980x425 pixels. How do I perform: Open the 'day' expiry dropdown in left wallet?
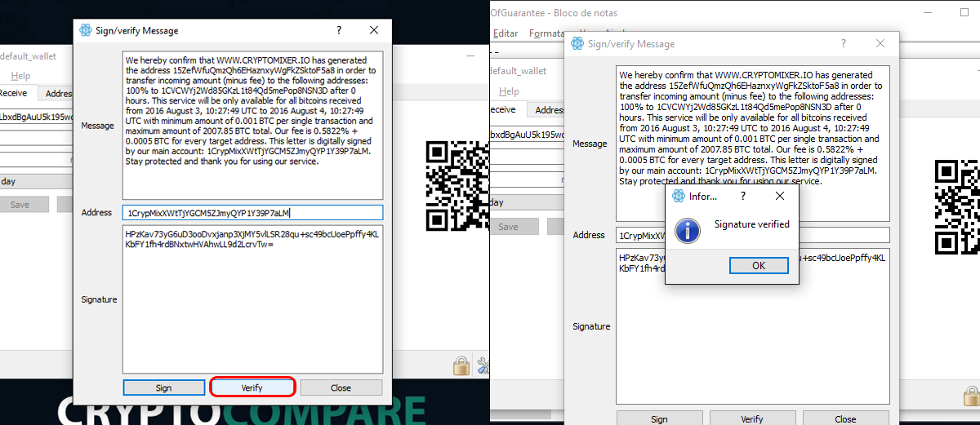37,180
